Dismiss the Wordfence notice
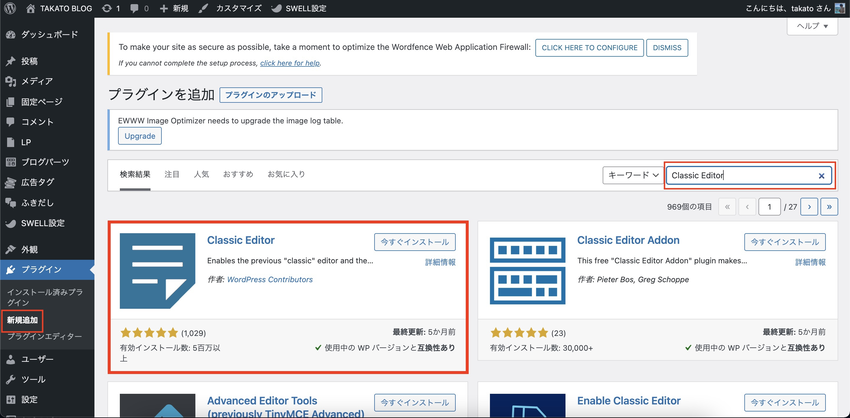This screenshot has height=418, width=850. point(667,48)
